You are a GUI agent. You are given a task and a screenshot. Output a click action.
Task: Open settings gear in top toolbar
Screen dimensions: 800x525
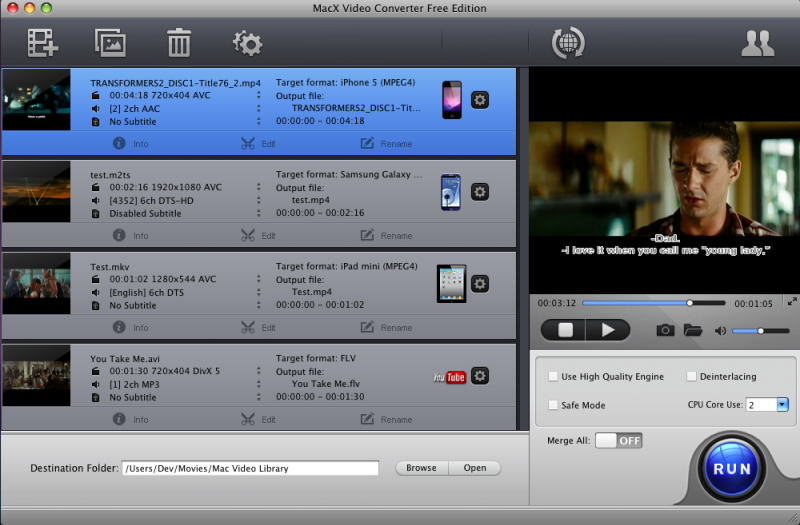[x=247, y=43]
